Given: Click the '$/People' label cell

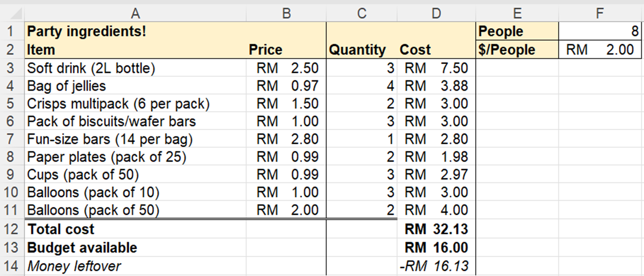Looking at the screenshot, I should (x=517, y=50).
